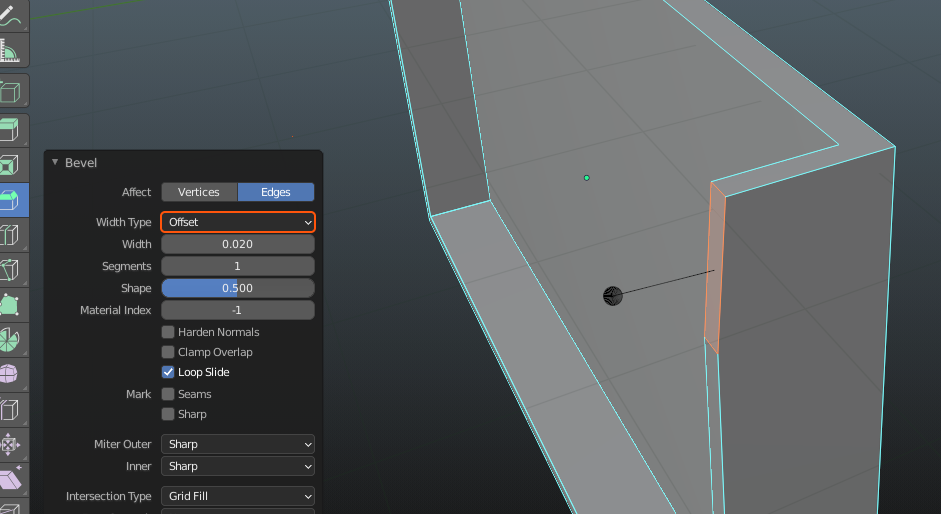Image resolution: width=941 pixels, height=514 pixels.
Task: Enable Clamp Overlap checkbox
Action: point(168,352)
